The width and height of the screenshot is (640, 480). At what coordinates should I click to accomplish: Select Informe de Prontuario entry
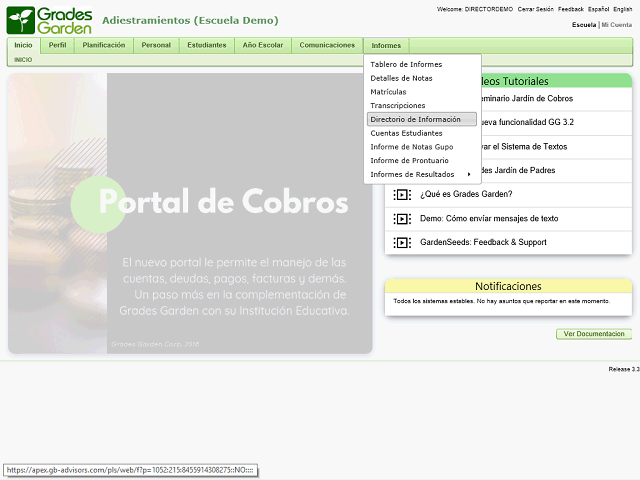click(x=422, y=161)
